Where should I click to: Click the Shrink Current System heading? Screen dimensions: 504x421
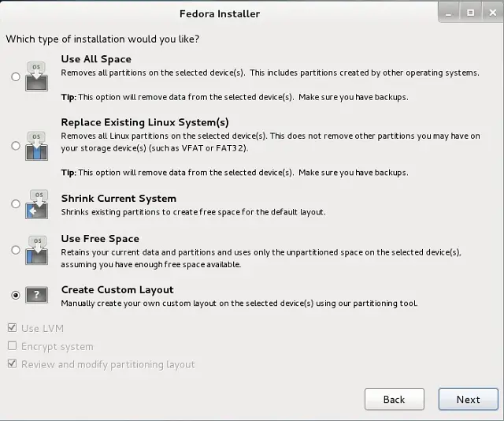pos(119,198)
